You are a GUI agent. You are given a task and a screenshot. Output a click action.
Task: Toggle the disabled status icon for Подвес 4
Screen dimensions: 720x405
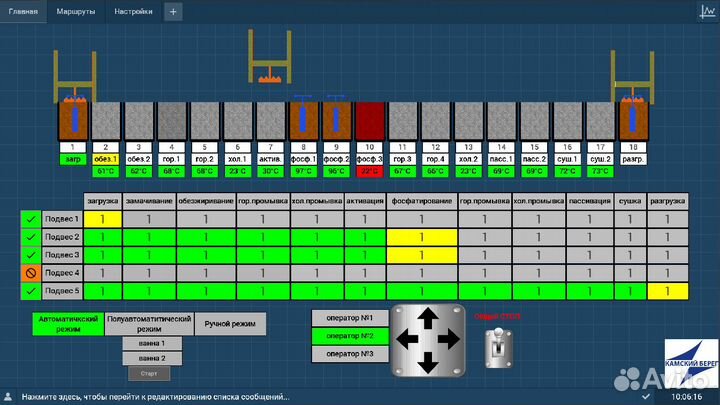tap(30, 272)
